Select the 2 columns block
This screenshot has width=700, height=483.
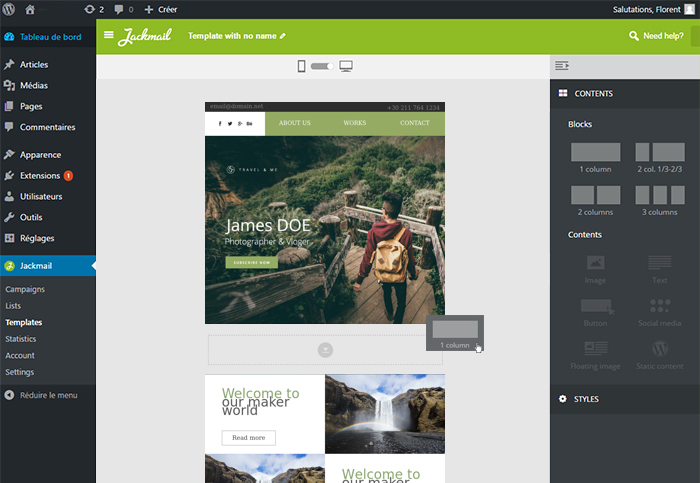pos(595,201)
